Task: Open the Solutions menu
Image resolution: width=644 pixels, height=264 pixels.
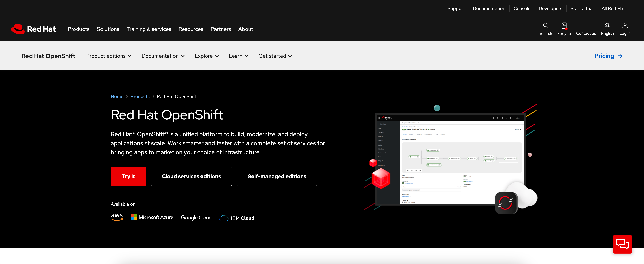Action: pyautogui.click(x=108, y=29)
